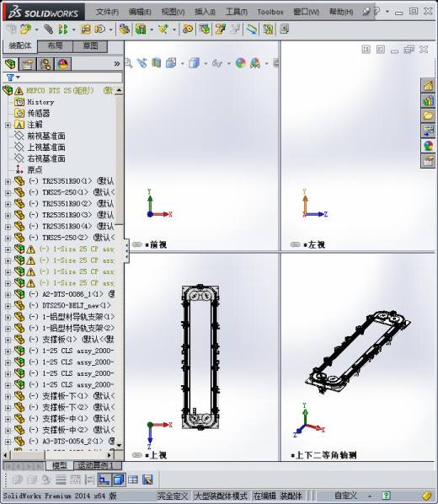The image size is (438, 504).
Task: Open the Toolbox menu
Action: click(270, 12)
